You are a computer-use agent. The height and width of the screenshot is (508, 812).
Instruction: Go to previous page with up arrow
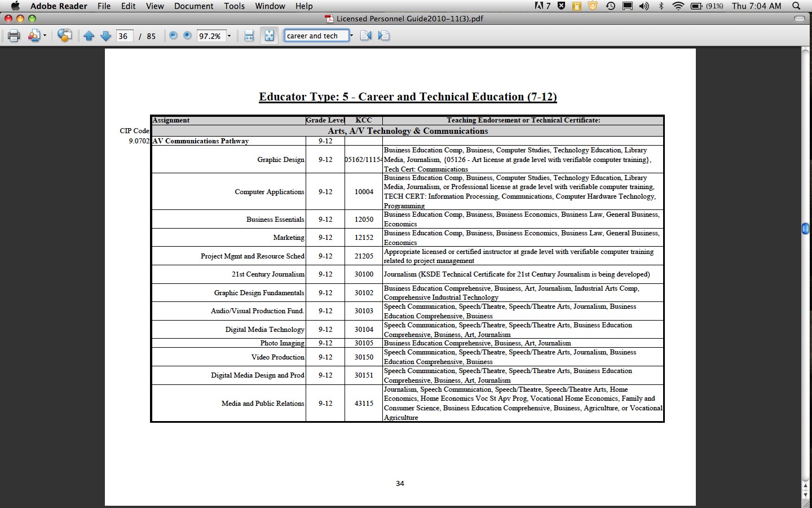coord(89,36)
